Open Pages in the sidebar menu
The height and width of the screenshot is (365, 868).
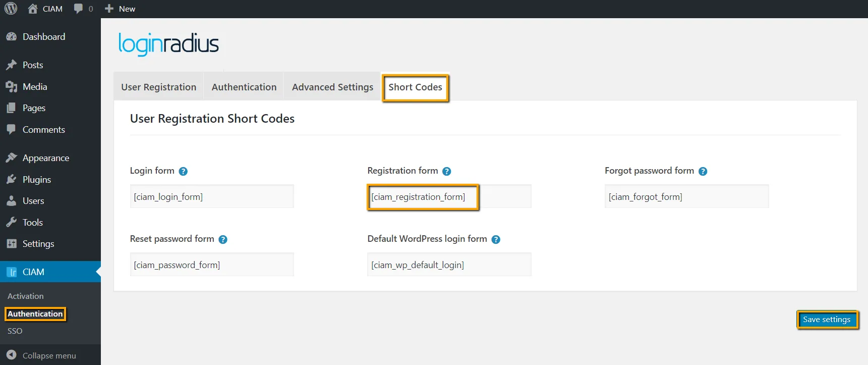coord(34,108)
